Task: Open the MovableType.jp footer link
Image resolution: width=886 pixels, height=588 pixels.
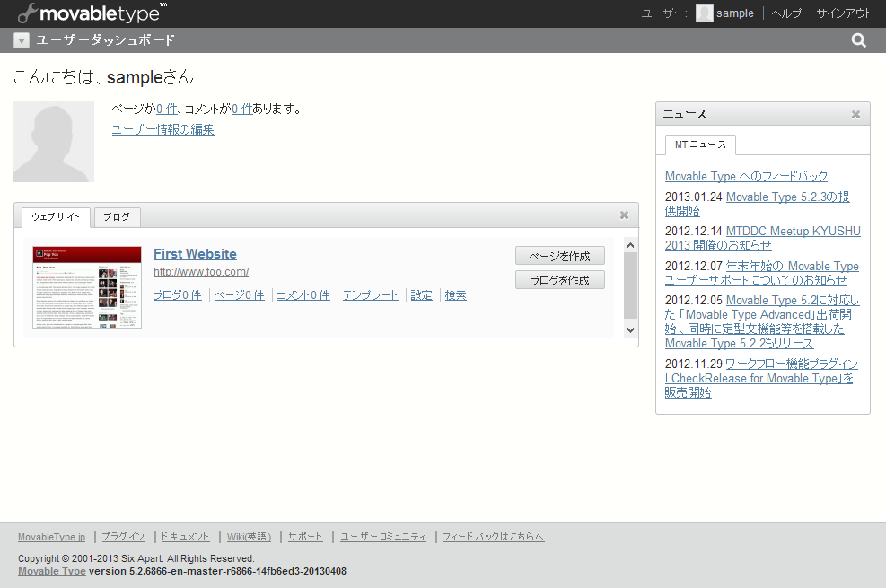Action: (51, 537)
